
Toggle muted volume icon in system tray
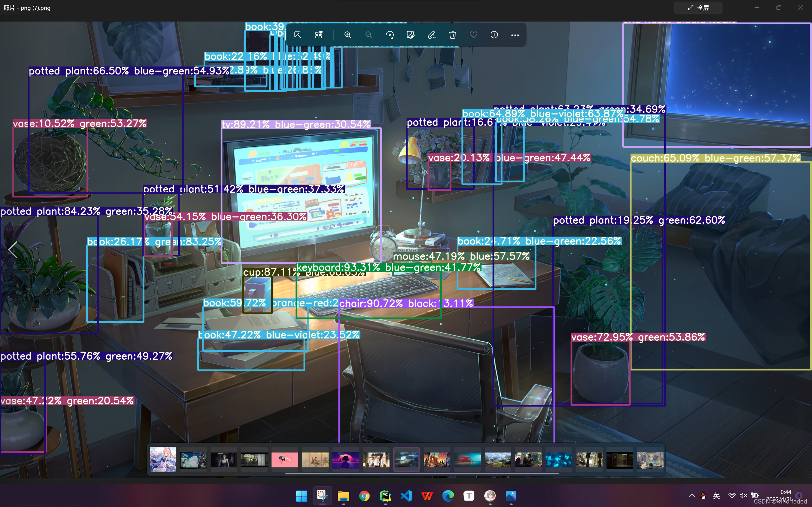click(743, 496)
